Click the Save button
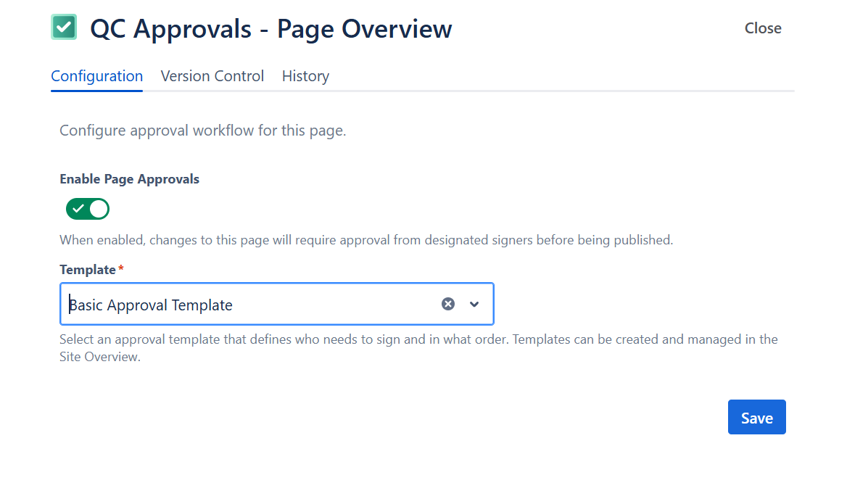This screenshot has width=847, height=504. click(757, 417)
